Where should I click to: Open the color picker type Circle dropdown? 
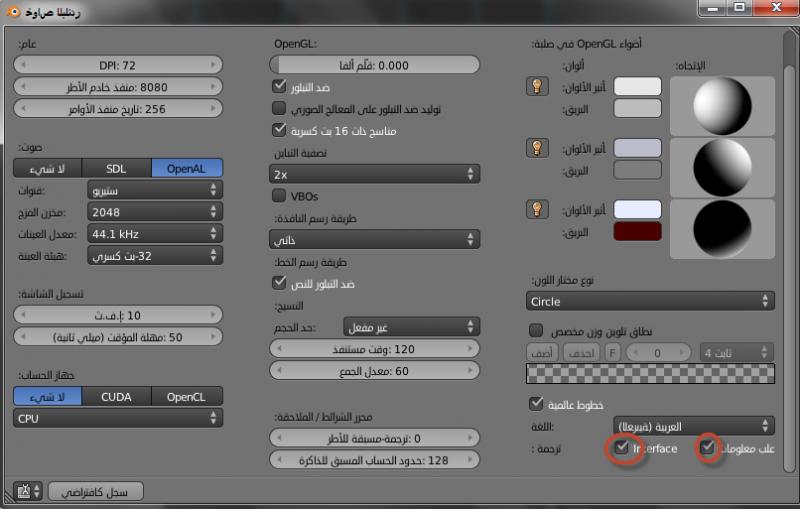pyautogui.click(x=650, y=301)
